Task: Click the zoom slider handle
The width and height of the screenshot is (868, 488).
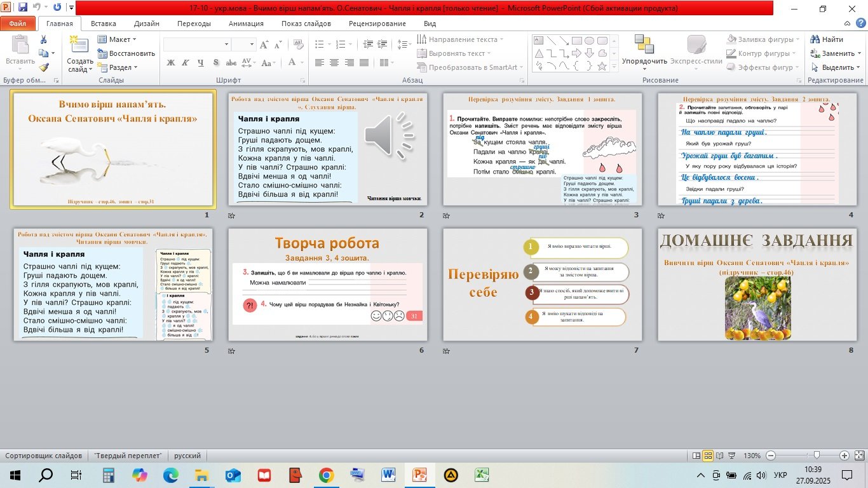Action: point(817,456)
